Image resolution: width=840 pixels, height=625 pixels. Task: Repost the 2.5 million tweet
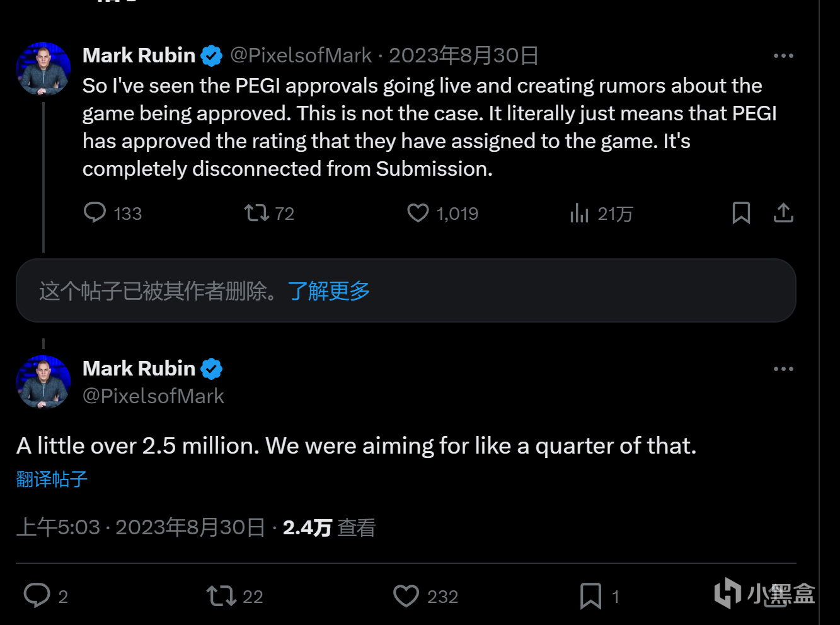click(x=221, y=595)
